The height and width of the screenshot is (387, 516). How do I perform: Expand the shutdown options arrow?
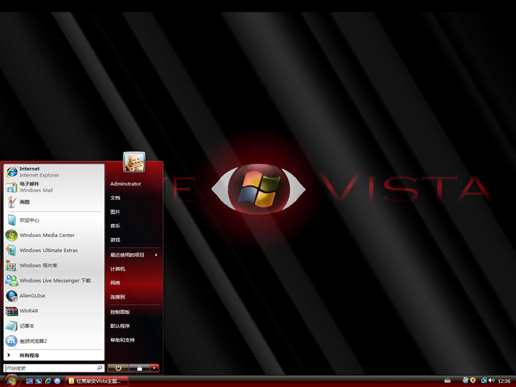pyautogui.click(x=154, y=368)
